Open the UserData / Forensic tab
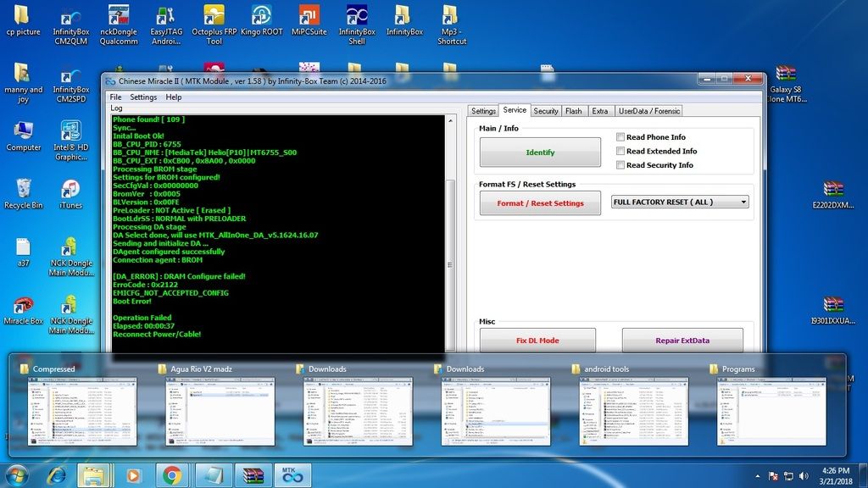 pos(648,111)
